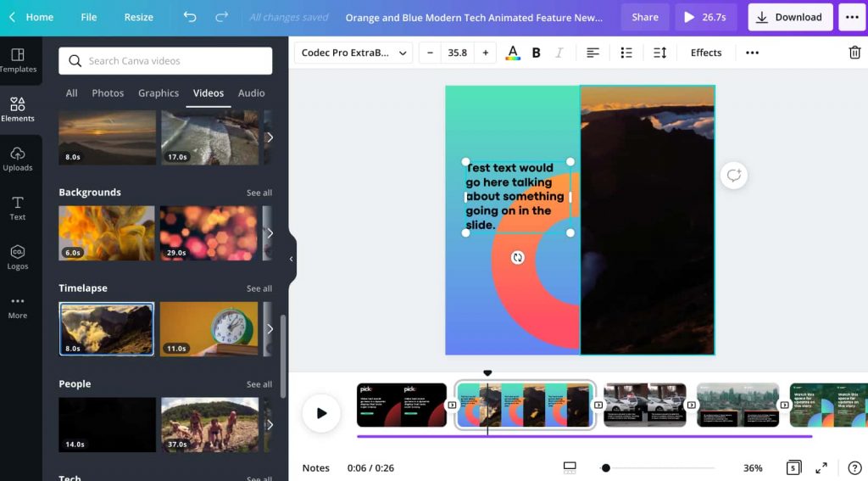Open text color picker icon
Viewport: 868px width, 481px height.
(x=513, y=53)
